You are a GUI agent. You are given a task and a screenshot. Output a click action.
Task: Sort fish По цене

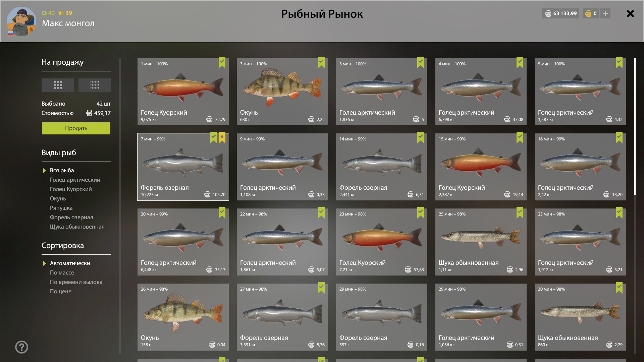(x=61, y=291)
